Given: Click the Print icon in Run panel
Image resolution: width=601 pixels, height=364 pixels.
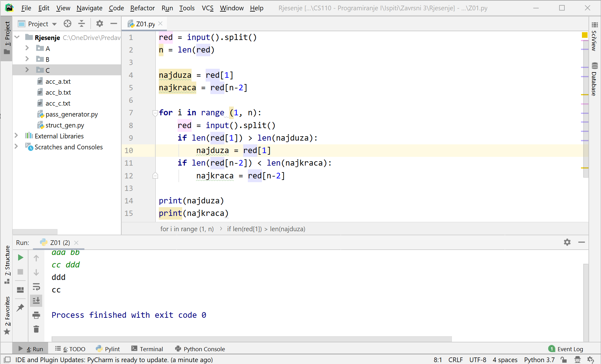Looking at the screenshot, I should (36, 315).
